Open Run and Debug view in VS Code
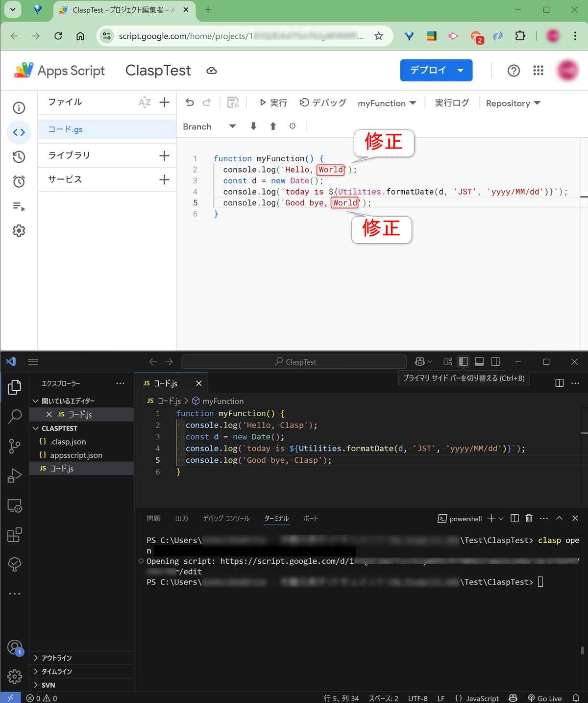 (x=14, y=476)
